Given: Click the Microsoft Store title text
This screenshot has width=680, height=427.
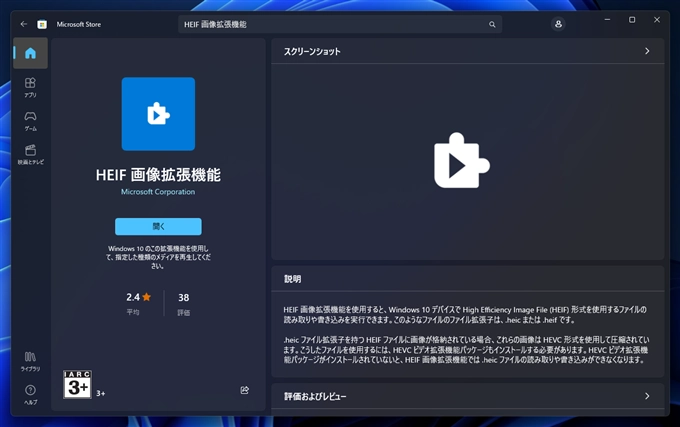Looking at the screenshot, I should [78, 24].
